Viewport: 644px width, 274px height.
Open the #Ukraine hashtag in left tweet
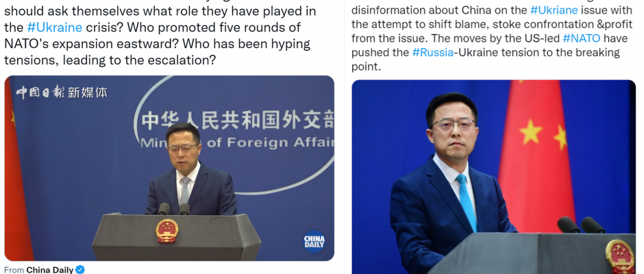55,27
